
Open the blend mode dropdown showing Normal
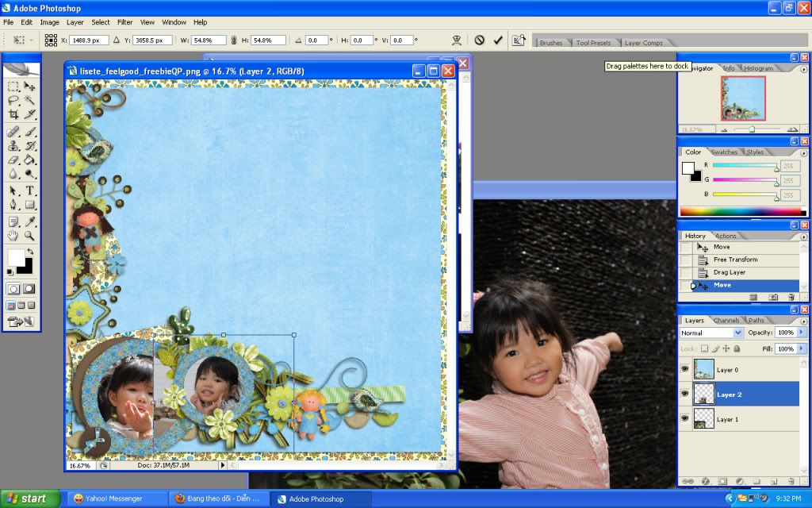(711, 333)
